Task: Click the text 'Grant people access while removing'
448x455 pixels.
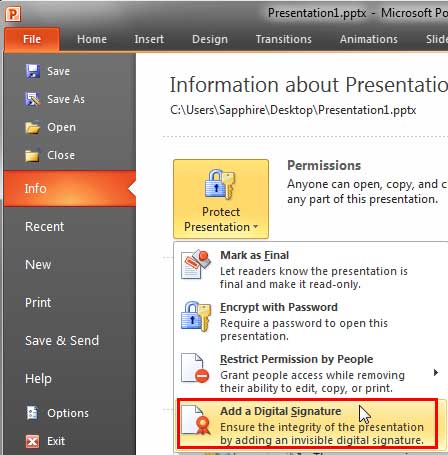Action: [x=312, y=375]
